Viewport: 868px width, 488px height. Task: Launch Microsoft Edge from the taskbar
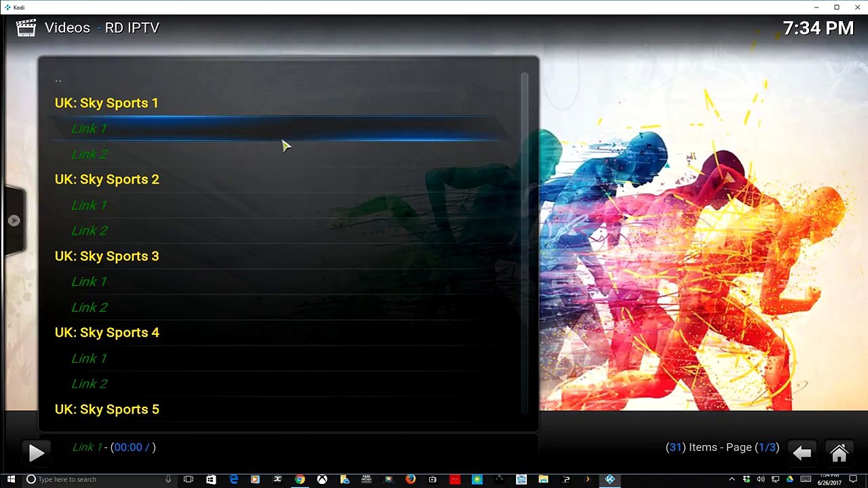point(234,479)
